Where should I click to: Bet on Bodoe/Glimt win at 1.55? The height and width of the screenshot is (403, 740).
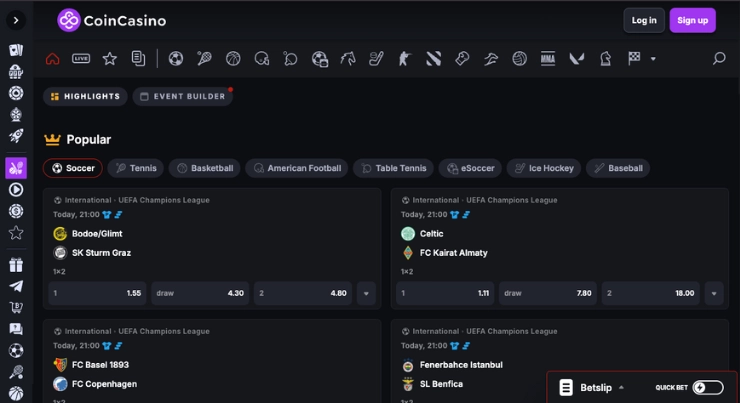[97, 293]
